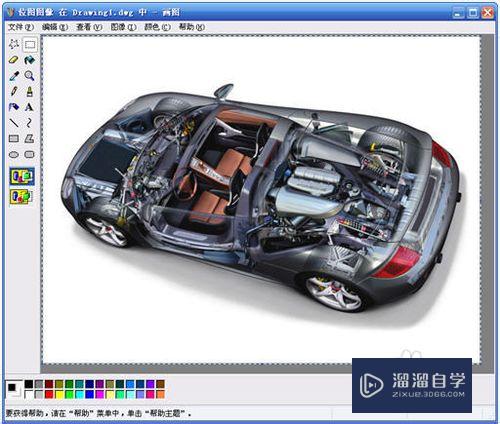The image size is (500, 424).
Task: Pick the white color swatch
Action: point(29,395)
